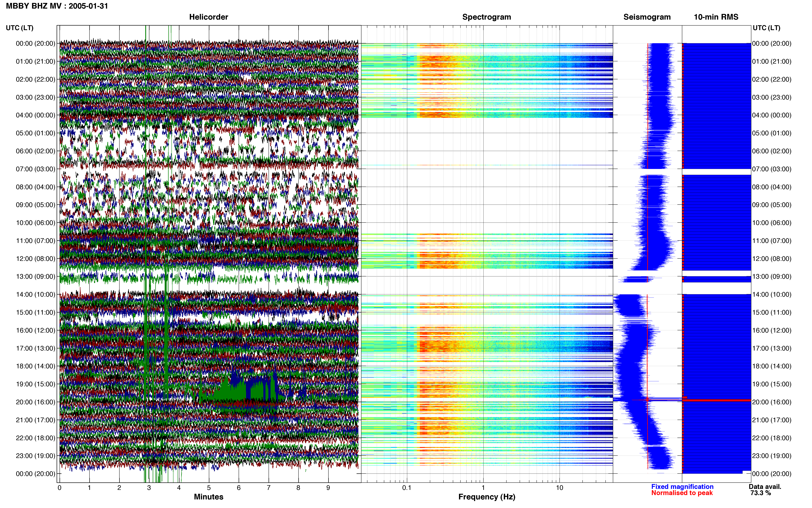
Task: Click RMS-side time label 14:00 (10:00)
Action: pyautogui.click(x=772, y=295)
